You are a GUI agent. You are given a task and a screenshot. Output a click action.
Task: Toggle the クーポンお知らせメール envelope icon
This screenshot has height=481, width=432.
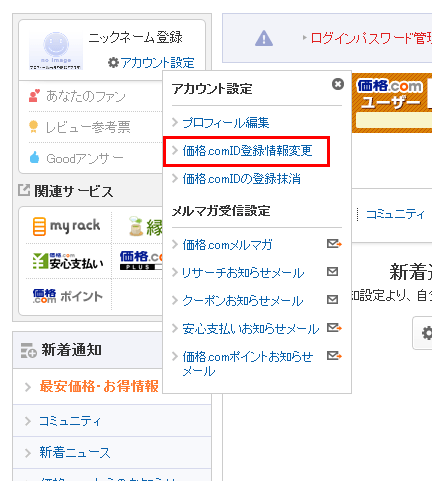tap(332, 299)
